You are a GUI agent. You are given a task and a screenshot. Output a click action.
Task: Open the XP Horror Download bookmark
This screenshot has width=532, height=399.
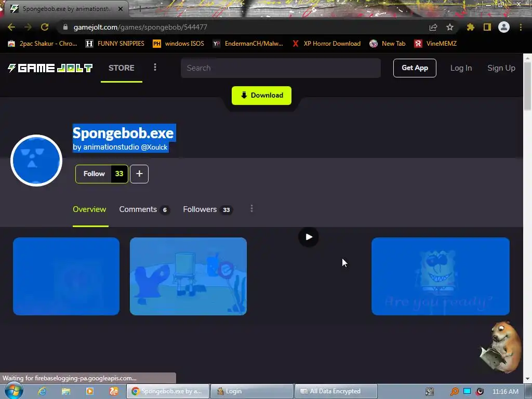coord(326,44)
